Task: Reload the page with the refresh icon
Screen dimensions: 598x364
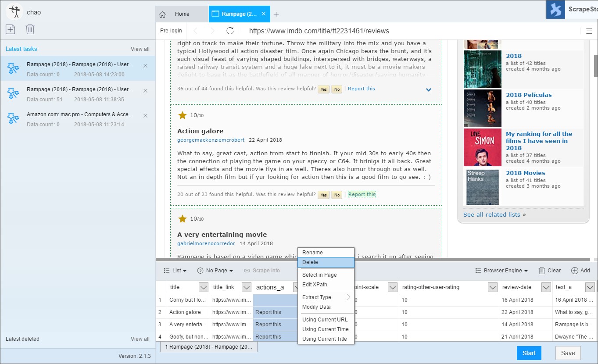Action: [x=230, y=31]
